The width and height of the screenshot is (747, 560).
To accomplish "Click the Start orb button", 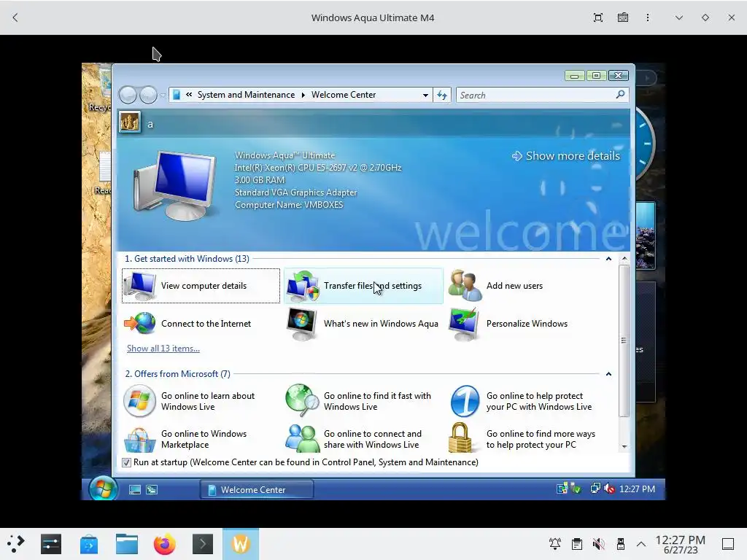I will pos(103,489).
